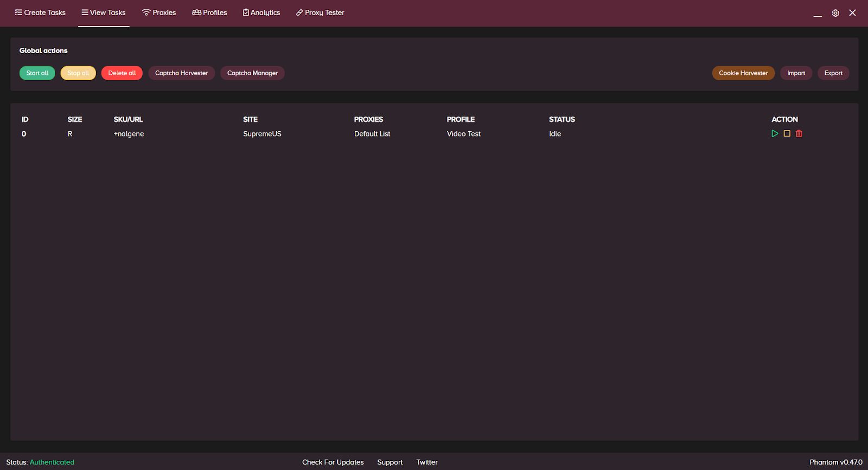Hit the red Delete all button
The width and height of the screenshot is (868, 470).
pos(122,73)
